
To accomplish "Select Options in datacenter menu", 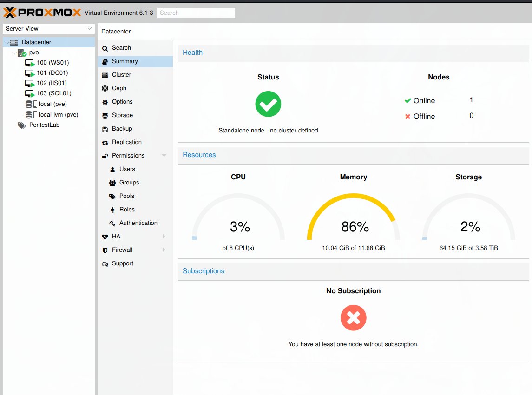I will click(x=135, y=102).
